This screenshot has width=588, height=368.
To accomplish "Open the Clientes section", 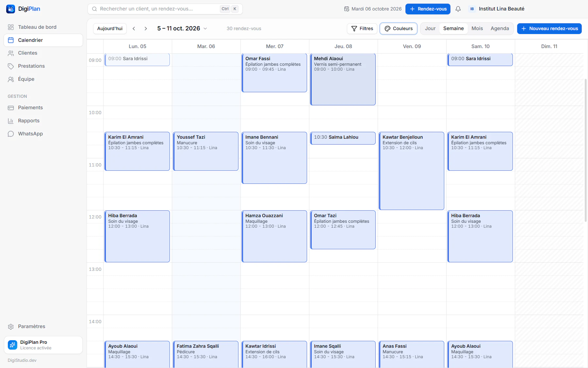I will (43, 53).
